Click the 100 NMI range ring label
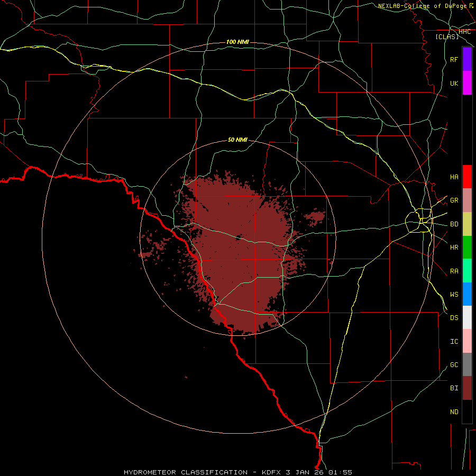This screenshot has height=476, width=476. pos(237,42)
